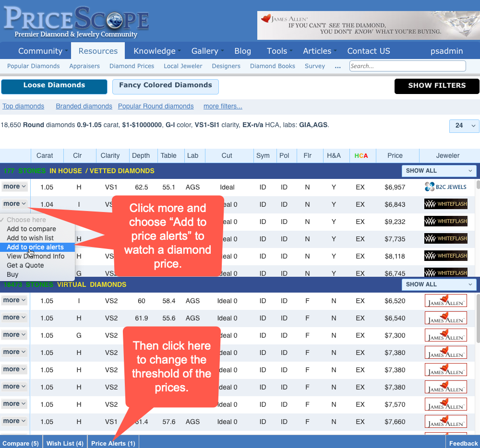Viewport: 480px width, 448px height.
Task: Click the James Allen logo on $7,300 row
Action: tap(446, 335)
